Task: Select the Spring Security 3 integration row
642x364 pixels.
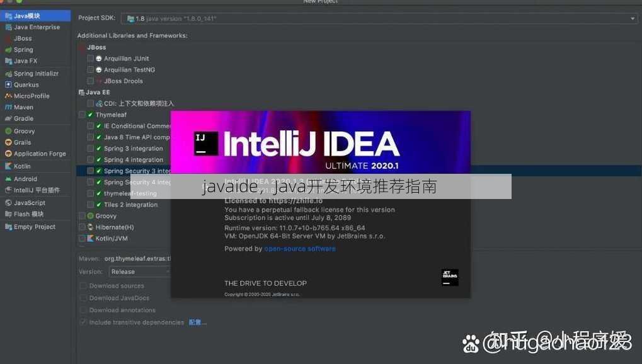Action: pyautogui.click(x=358, y=171)
